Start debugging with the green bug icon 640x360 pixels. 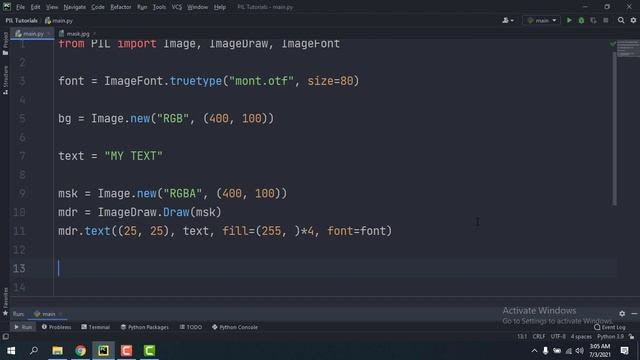[581, 20]
